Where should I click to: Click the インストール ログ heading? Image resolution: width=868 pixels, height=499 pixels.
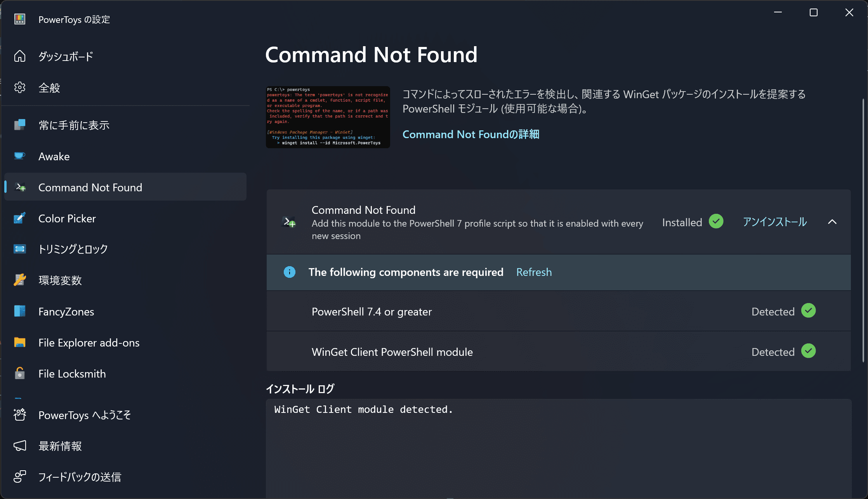pyautogui.click(x=300, y=389)
